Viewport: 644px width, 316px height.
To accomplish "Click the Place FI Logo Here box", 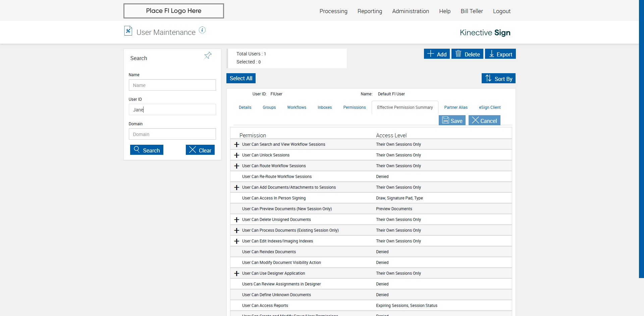I will point(173,11).
